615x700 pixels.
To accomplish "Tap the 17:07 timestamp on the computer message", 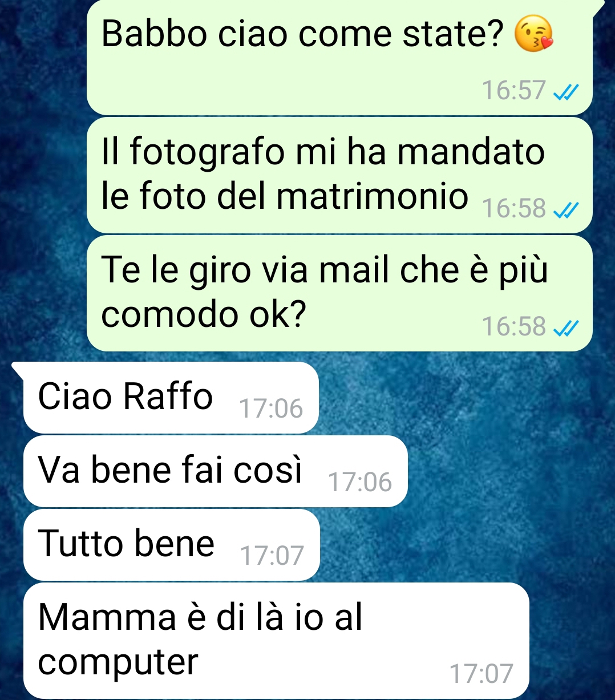I will 482,674.
